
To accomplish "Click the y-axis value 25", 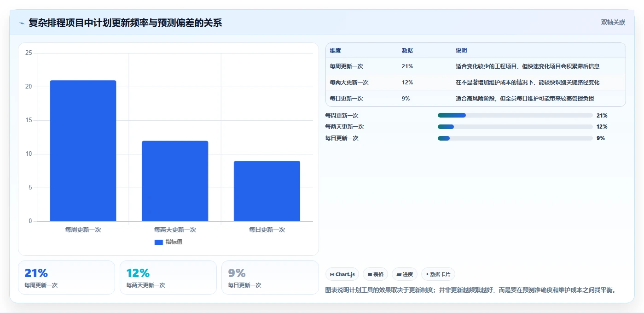I will click(x=29, y=53).
